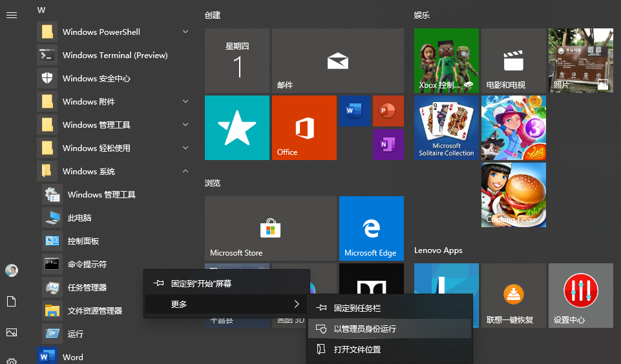Click 创建 group heading
The width and height of the screenshot is (621, 364).
tap(213, 15)
